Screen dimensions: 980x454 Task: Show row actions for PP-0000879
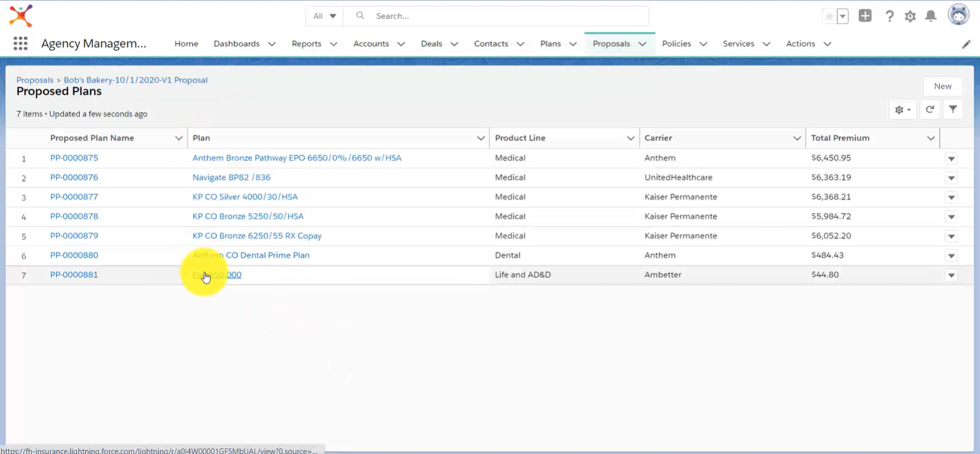951,237
